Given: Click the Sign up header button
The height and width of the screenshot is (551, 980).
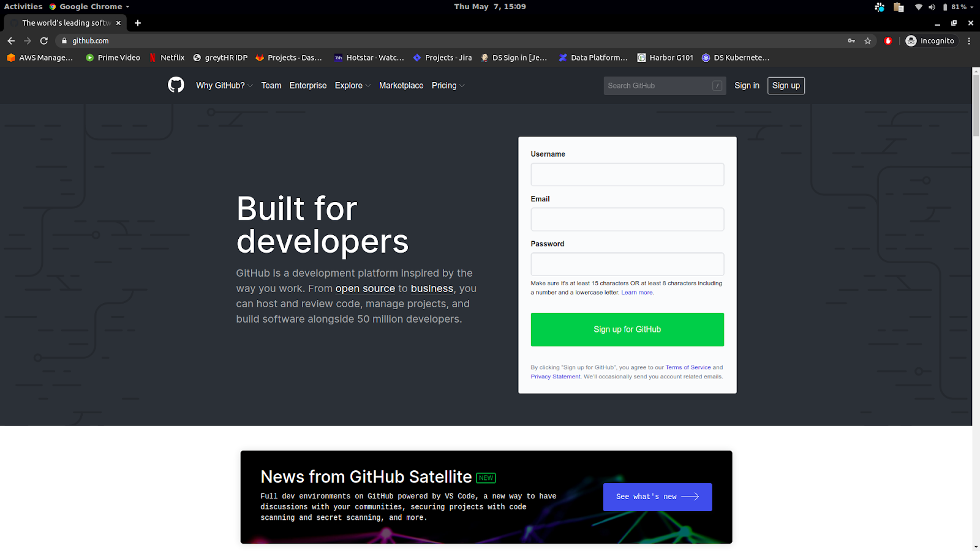Looking at the screenshot, I should click(x=786, y=86).
